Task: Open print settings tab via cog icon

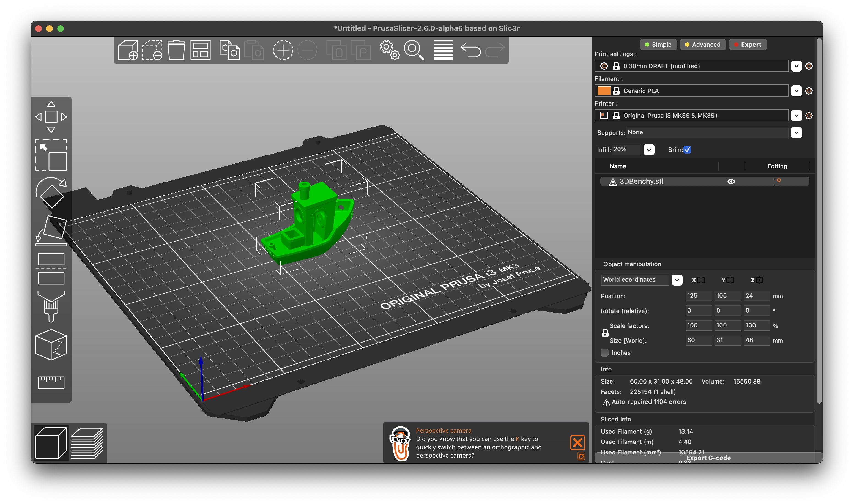Action: click(809, 66)
